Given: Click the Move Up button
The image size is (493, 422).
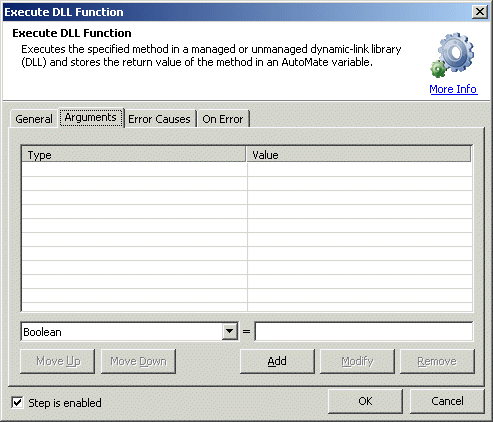Looking at the screenshot, I should (58, 361).
